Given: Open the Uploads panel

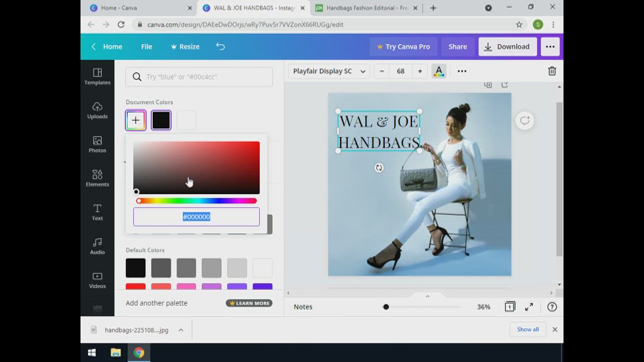Looking at the screenshot, I should tap(97, 110).
